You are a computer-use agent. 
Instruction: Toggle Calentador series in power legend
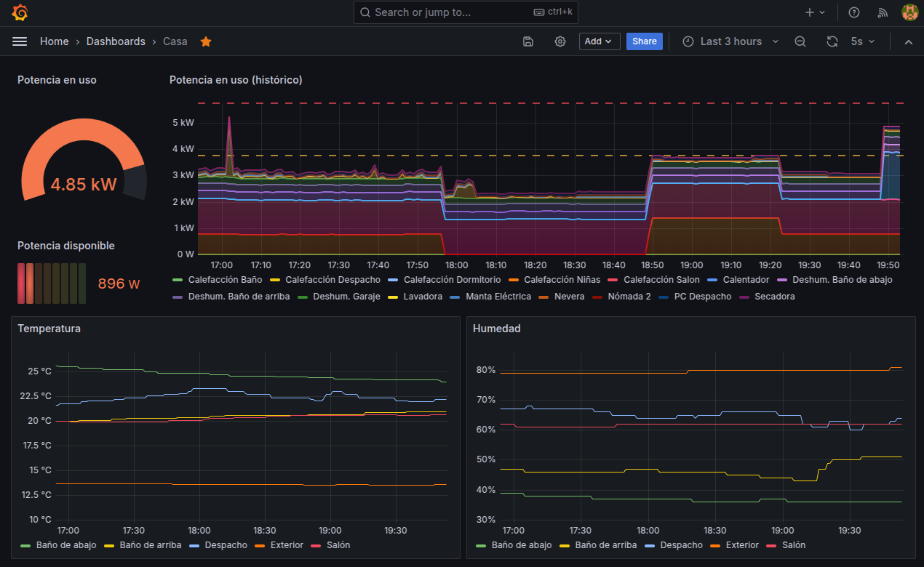tap(745, 279)
